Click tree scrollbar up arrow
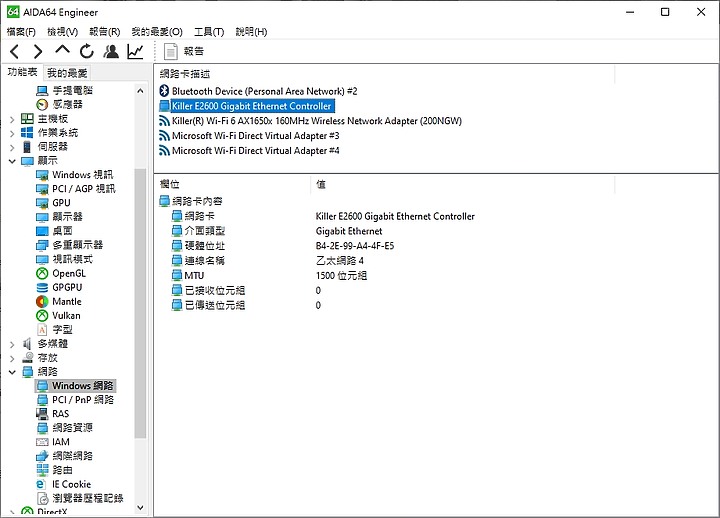The height and width of the screenshot is (518, 720). (140, 91)
